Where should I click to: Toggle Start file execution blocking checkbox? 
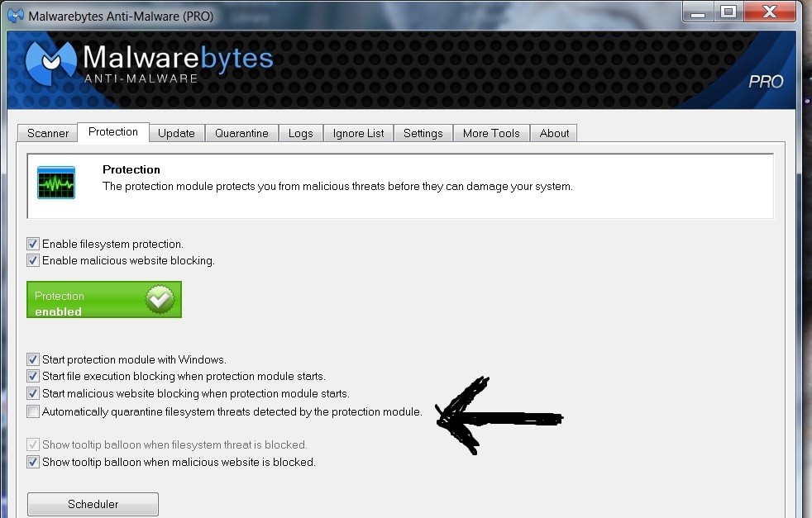(x=32, y=376)
